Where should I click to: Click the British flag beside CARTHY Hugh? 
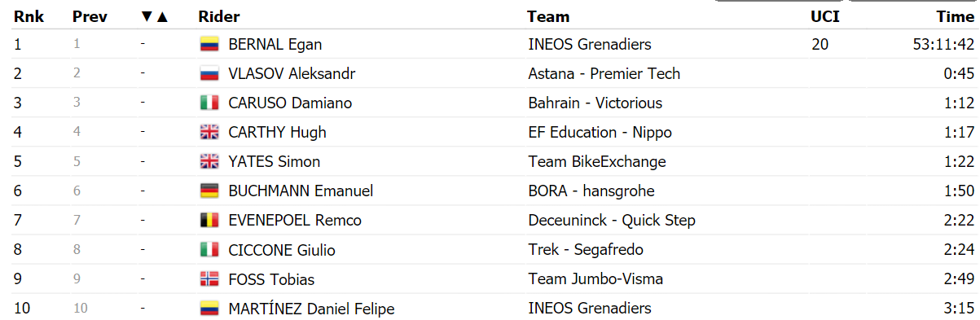click(x=210, y=133)
